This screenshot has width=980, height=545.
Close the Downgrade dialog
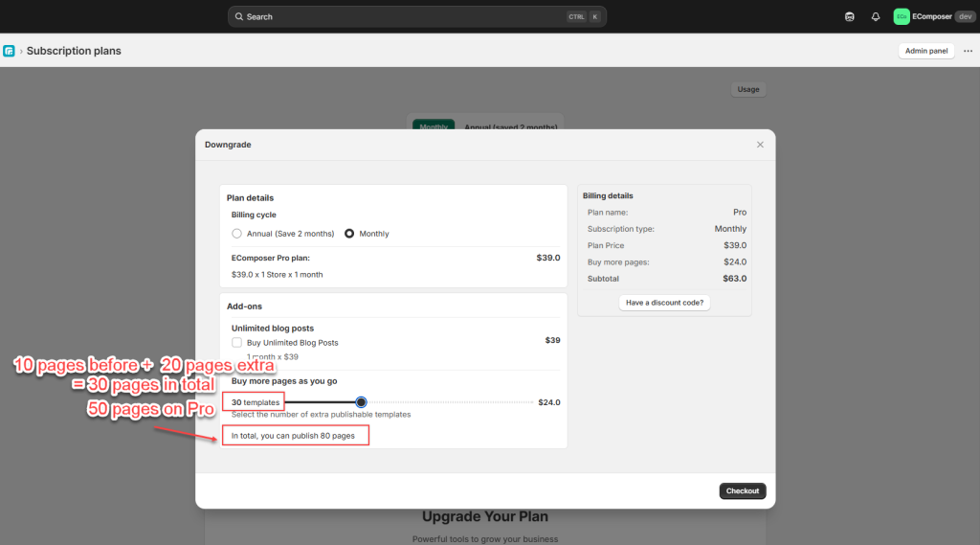pos(760,145)
